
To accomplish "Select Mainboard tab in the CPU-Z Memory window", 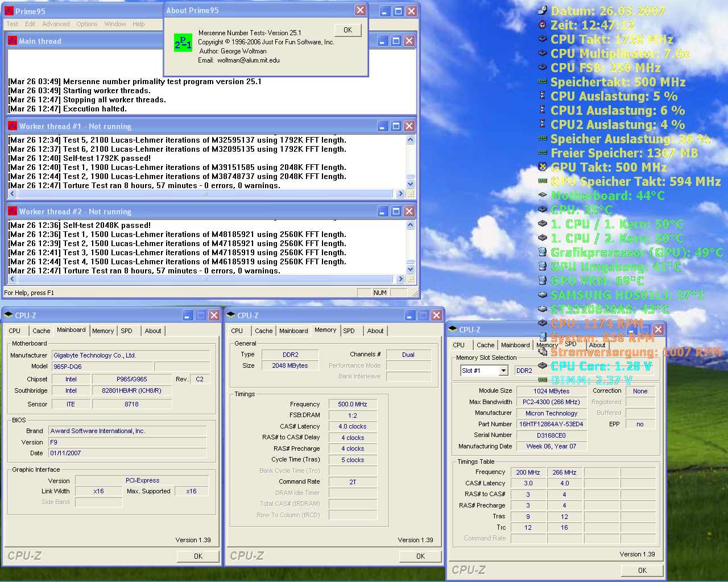I will pyautogui.click(x=293, y=331).
